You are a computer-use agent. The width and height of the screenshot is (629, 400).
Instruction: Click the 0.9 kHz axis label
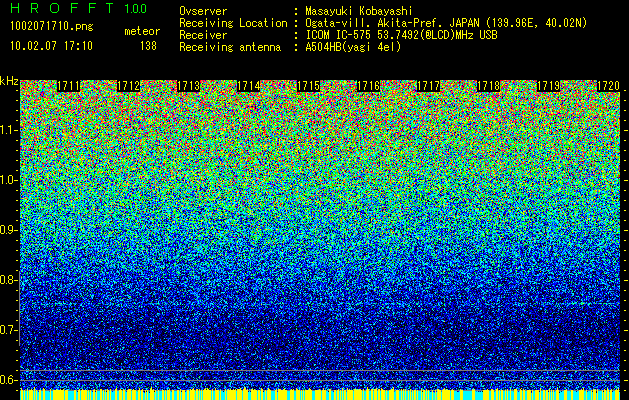pyautogui.click(x=8, y=230)
